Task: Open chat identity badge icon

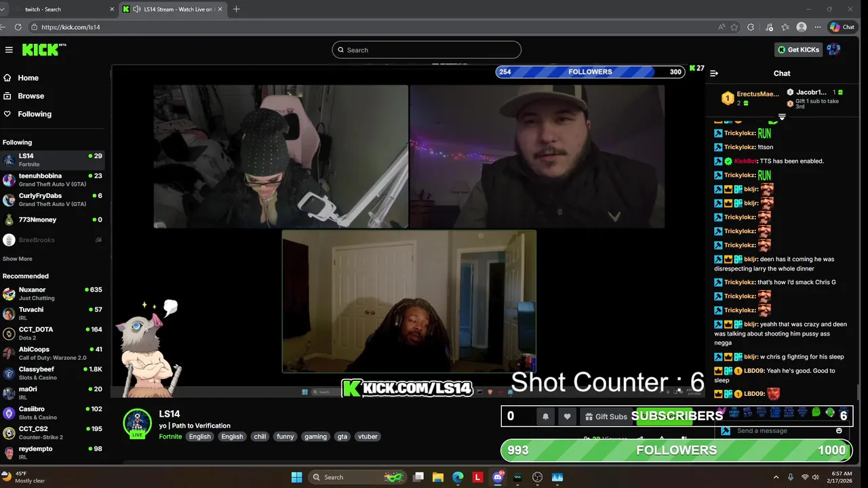Action: coord(725,431)
